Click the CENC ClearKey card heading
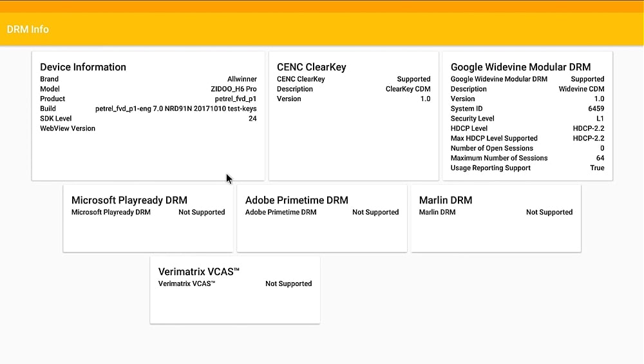The image size is (644, 364). click(311, 67)
